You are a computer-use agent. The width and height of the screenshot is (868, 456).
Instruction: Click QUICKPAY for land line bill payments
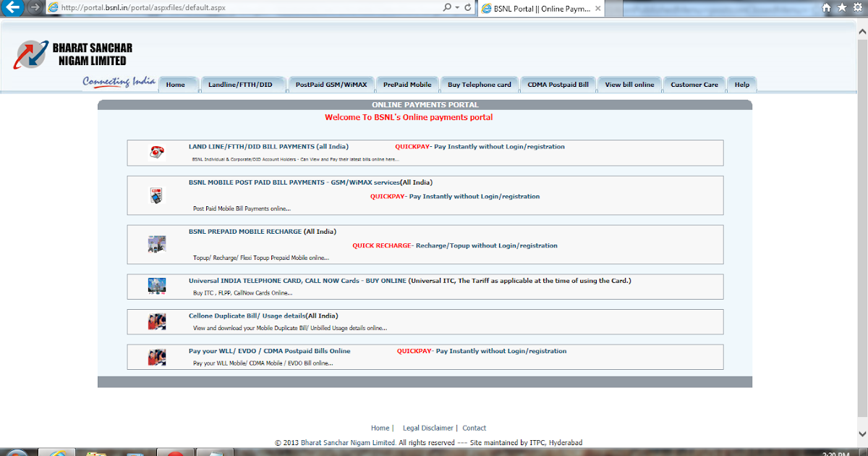click(412, 146)
